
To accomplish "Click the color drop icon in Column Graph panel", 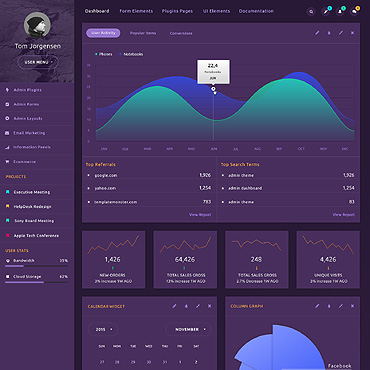I will click(x=329, y=306).
